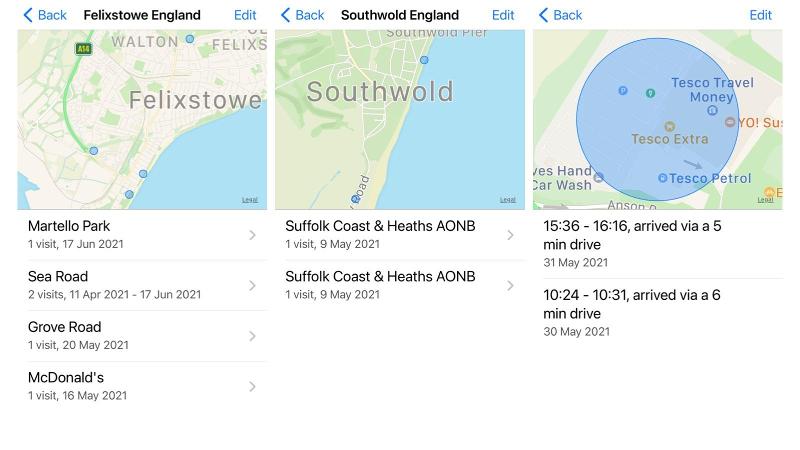
Task: Tap the blue parking icon on Tesco map
Action: pos(622,90)
